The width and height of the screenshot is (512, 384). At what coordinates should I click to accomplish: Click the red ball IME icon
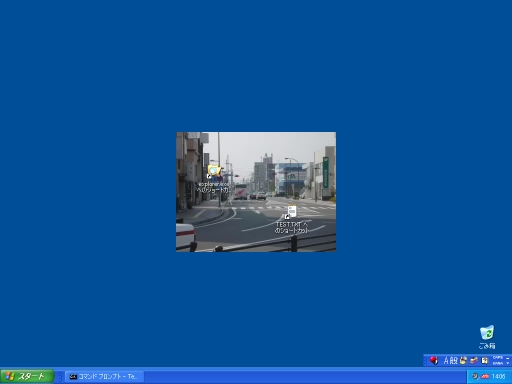pos(433,360)
